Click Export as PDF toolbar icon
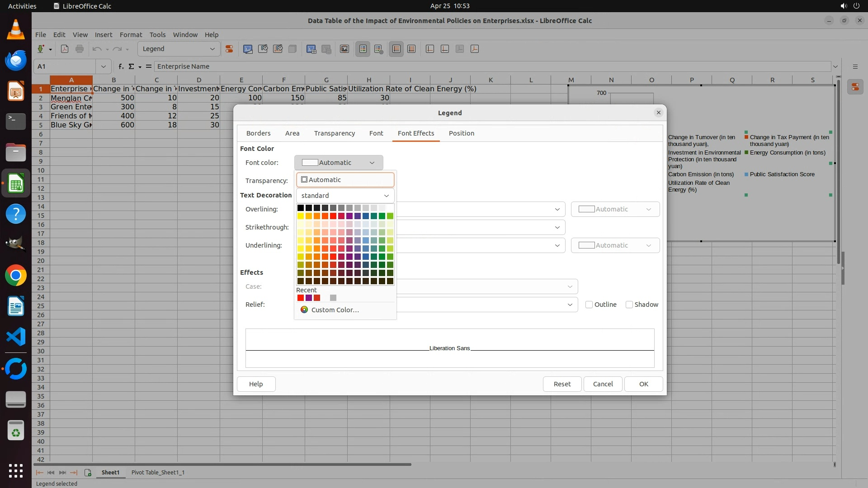Image resolution: width=868 pixels, height=488 pixels. click(x=65, y=49)
